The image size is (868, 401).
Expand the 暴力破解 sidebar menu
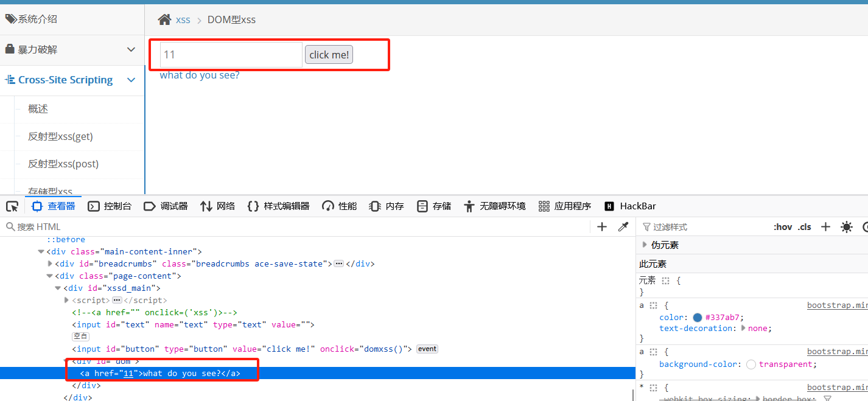(72, 50)
